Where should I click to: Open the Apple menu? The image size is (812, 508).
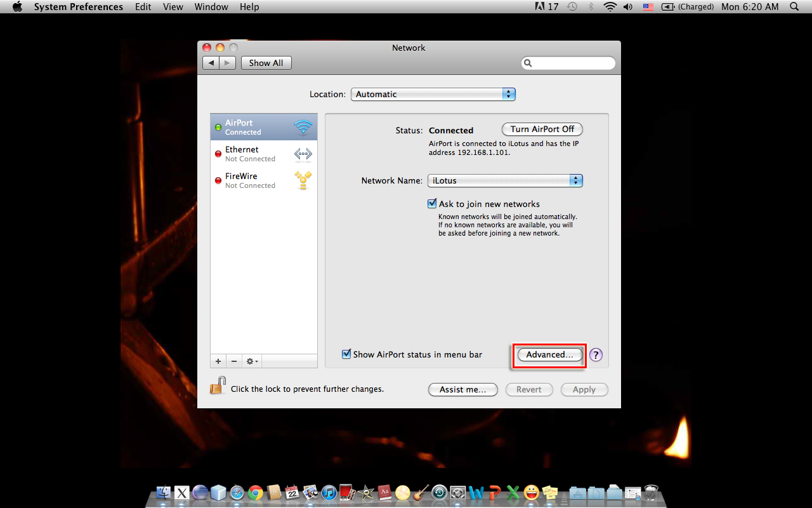[x=17, y=7]
